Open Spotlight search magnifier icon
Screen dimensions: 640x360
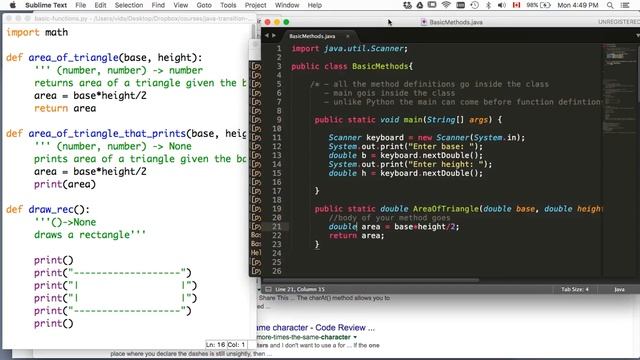(610, 5)
